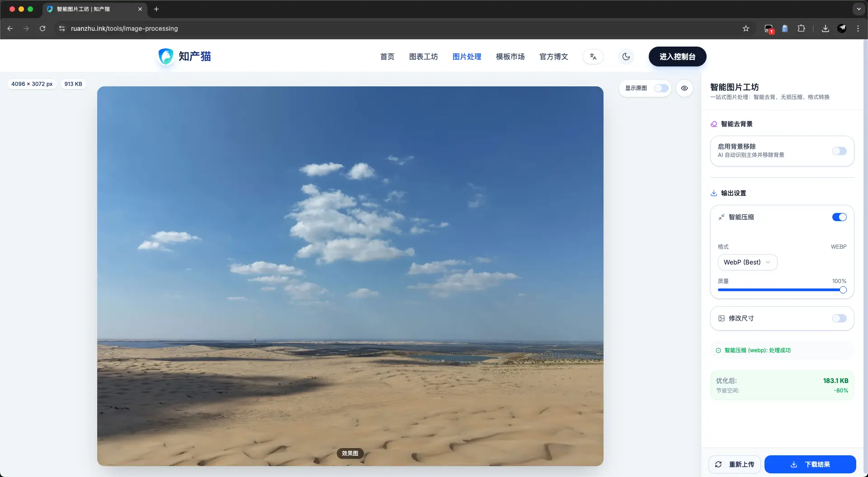Go to the 图表工坊 nav item
The width and height of the screenshot is (868, 477).
pos(423,57)
